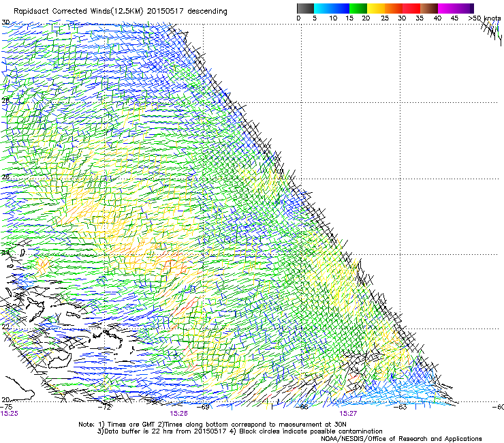Click the magenta 40-45 knots legend color
The width and height of the screenshot is (504, 443).
[x=445, y=8]
